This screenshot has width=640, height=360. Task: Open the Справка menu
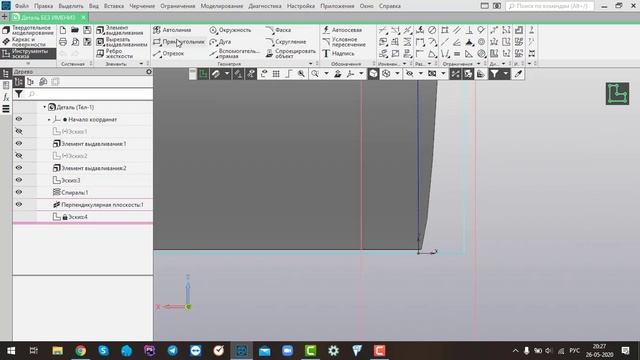[390, 6]
